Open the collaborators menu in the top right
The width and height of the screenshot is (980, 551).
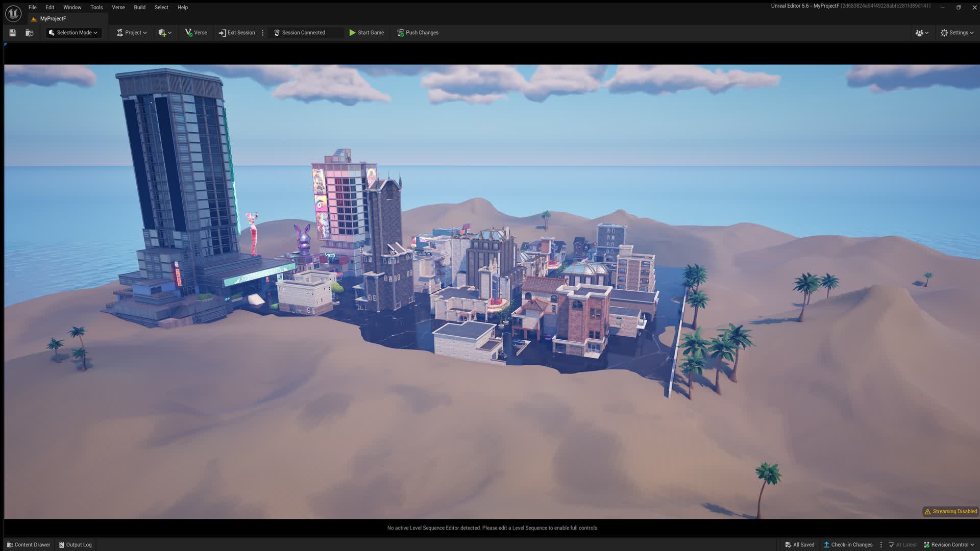[x=922, y=32]
